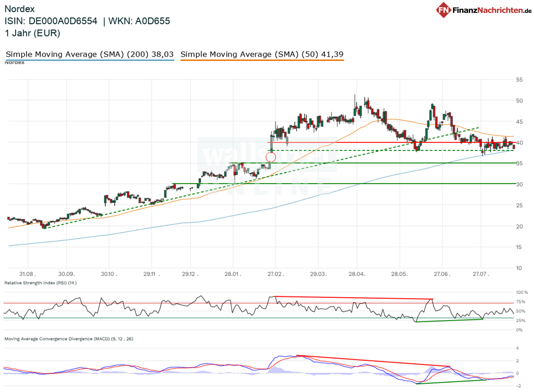
Task: Click the FinanzNachrichten.de logo
Action: tap(484, 10)
